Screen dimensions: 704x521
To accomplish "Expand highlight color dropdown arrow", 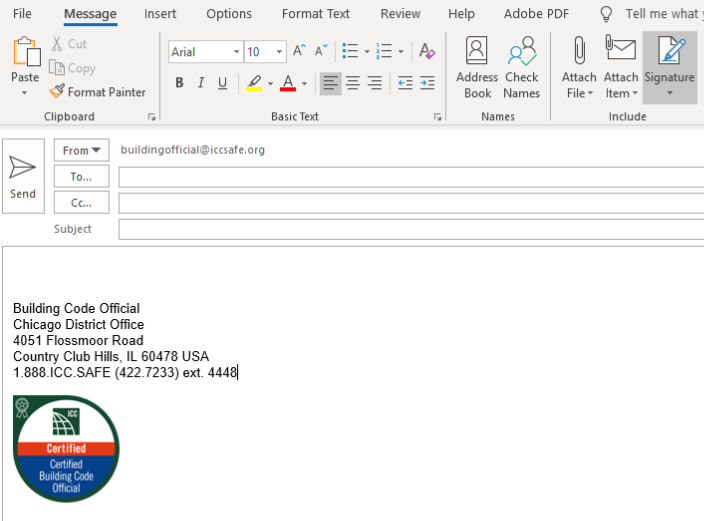I will pyautogui.click(x=270, y=84).
